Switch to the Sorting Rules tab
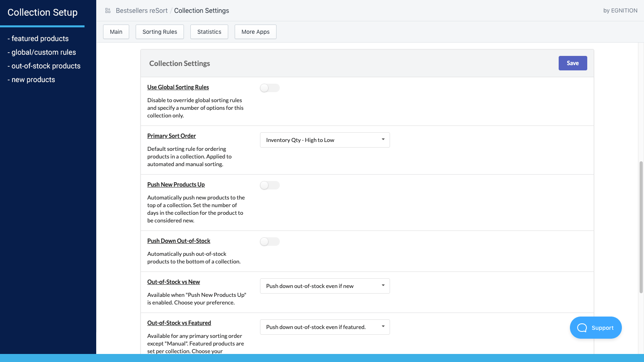This screenshot has width=644, height=362. tap(160, 32)
